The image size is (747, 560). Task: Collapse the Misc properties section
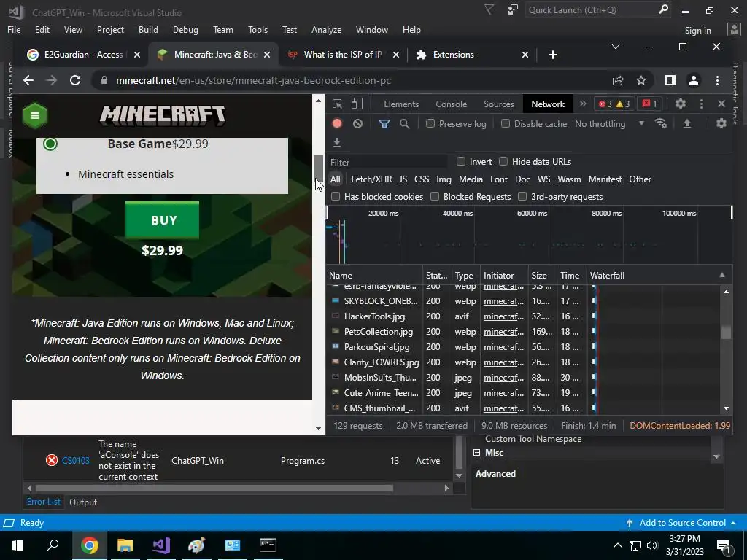point(477,452)
